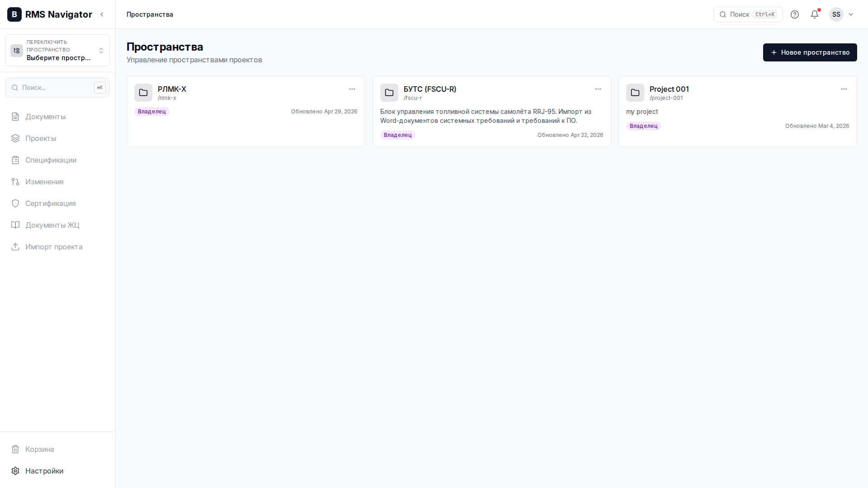This screenshot has height=488, width=868.
Task: Click the Спецификации clipboard icon
Action: (15, 160)
